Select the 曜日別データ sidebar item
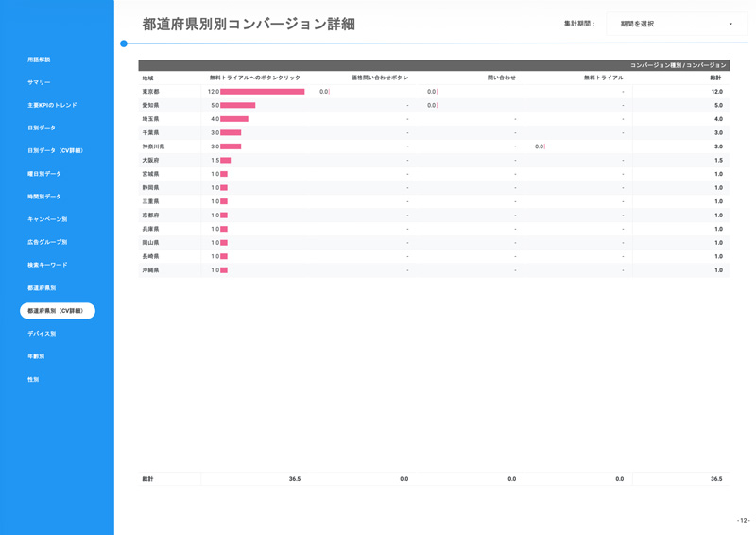 [44, 174]
